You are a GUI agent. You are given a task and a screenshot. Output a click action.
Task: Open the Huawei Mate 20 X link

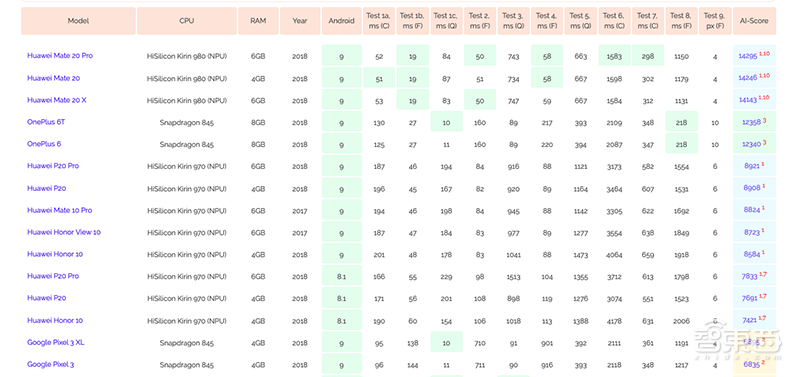57,100
